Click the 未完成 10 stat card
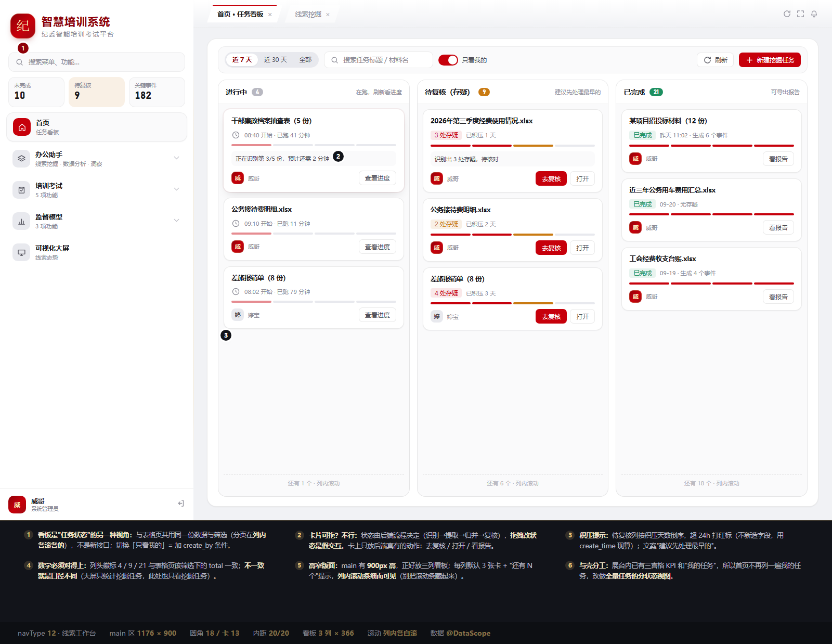Viewport: 832px width, 644px height. [36, 92]
